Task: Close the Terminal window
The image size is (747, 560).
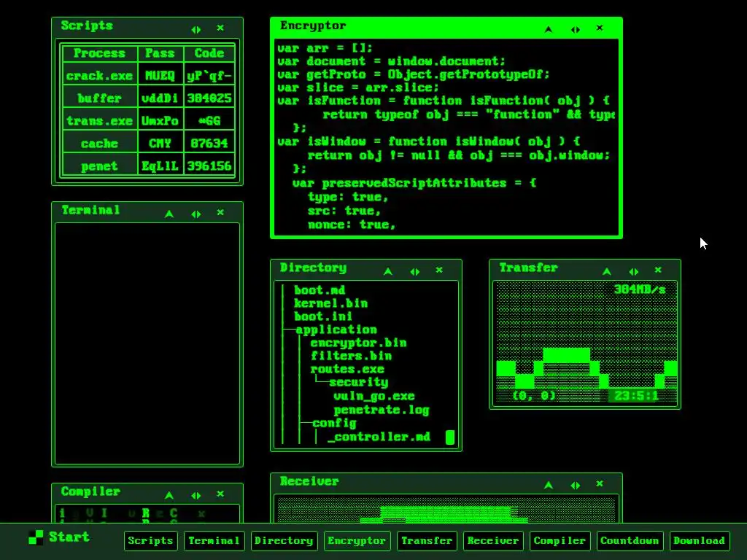Action: tap(220, 212)
